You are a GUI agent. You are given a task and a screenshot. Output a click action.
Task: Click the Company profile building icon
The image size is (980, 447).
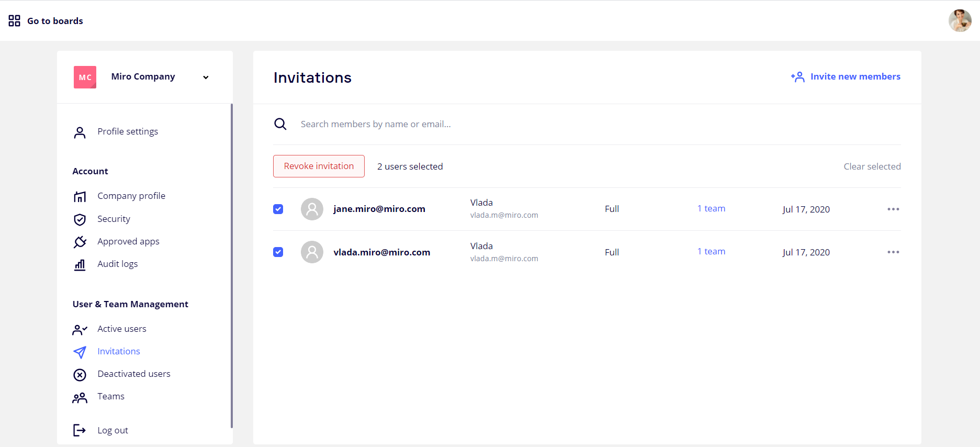(x=80, y=197)
